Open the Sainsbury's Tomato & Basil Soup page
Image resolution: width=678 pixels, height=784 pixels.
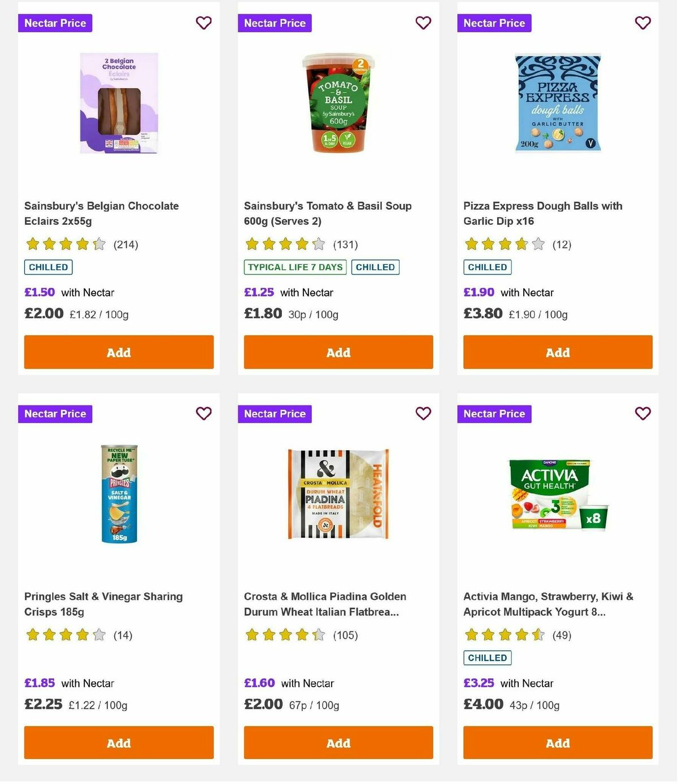tap(327, 213)
